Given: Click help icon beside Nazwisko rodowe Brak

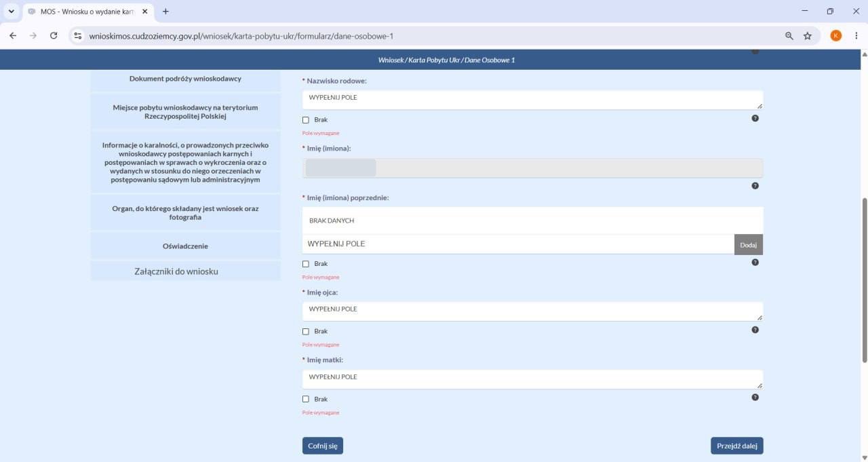Looking at the screenshot, I should tap(755, 118).
